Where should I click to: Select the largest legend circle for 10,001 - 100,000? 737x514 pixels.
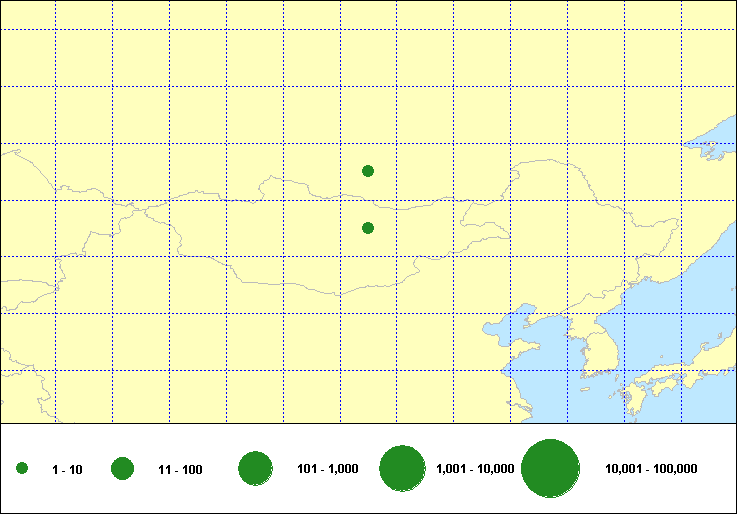pos(551,468)
